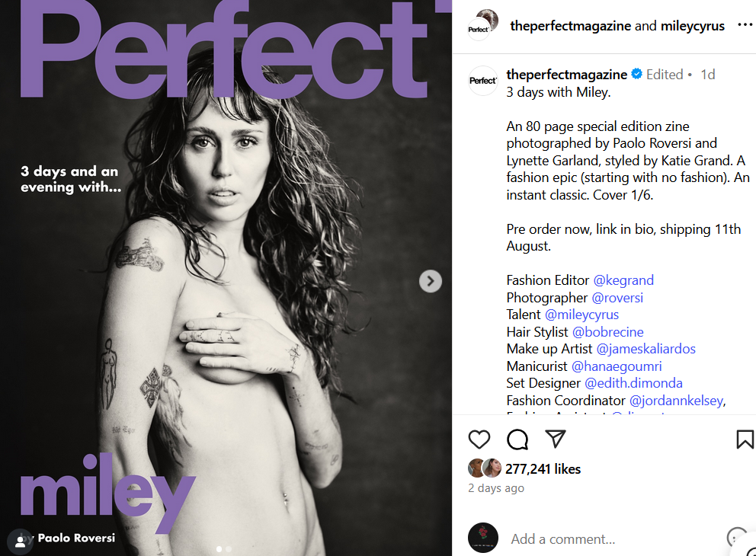Advance to the next carousel image arrow
This screenshot has height=556, width=756.
click(x=430, y=281)
